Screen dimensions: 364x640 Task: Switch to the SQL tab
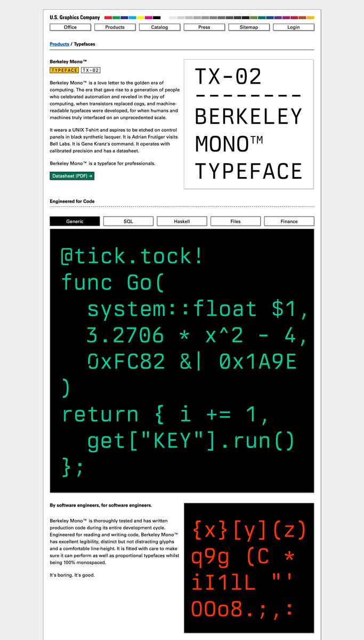click(128, 221)
